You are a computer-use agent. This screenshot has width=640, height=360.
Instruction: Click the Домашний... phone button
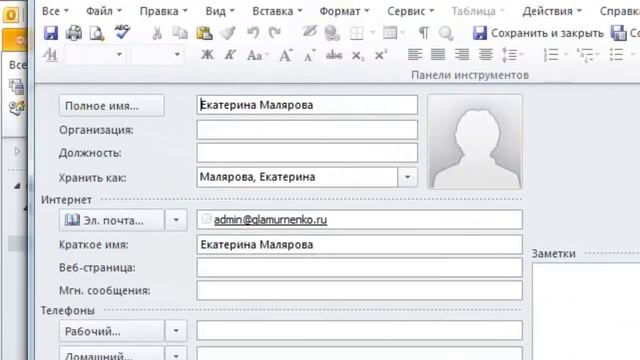112,353
